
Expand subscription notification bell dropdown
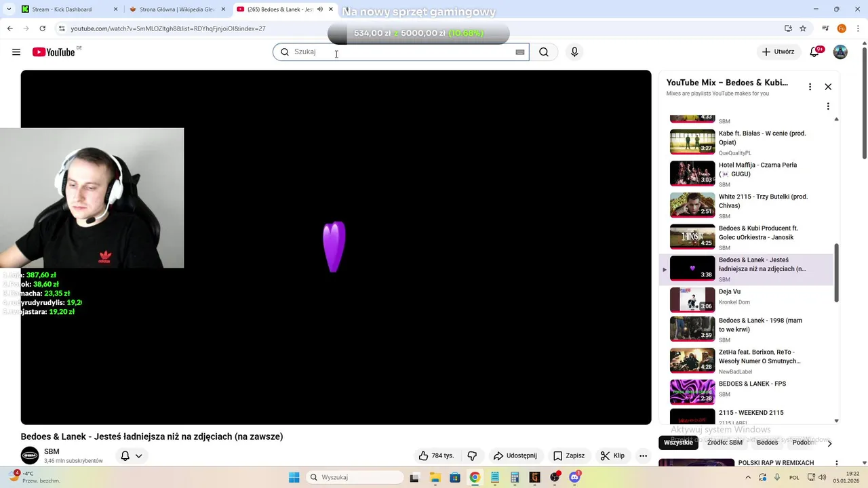click(x=132, y=456)
